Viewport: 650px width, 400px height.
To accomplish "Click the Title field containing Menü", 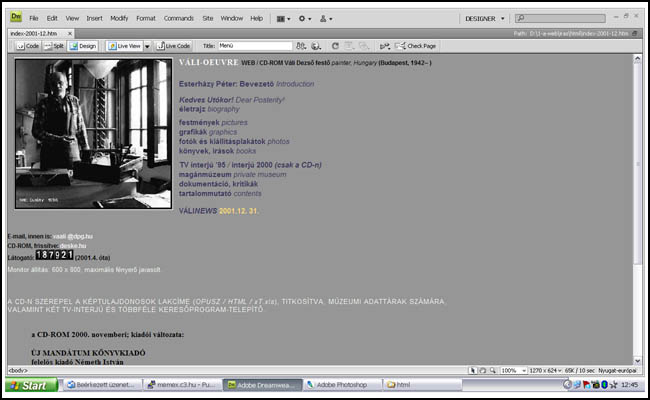I will (x=255, y=46).
